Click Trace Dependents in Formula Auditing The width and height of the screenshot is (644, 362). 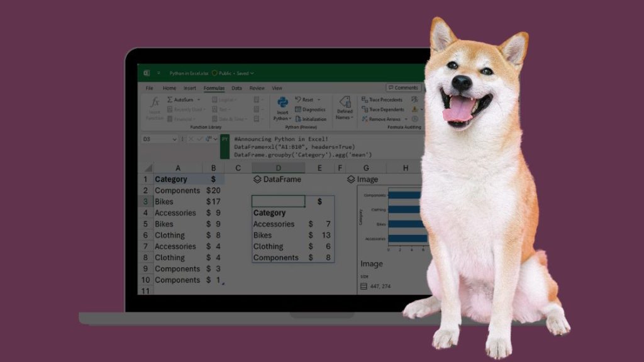(383, 109)
